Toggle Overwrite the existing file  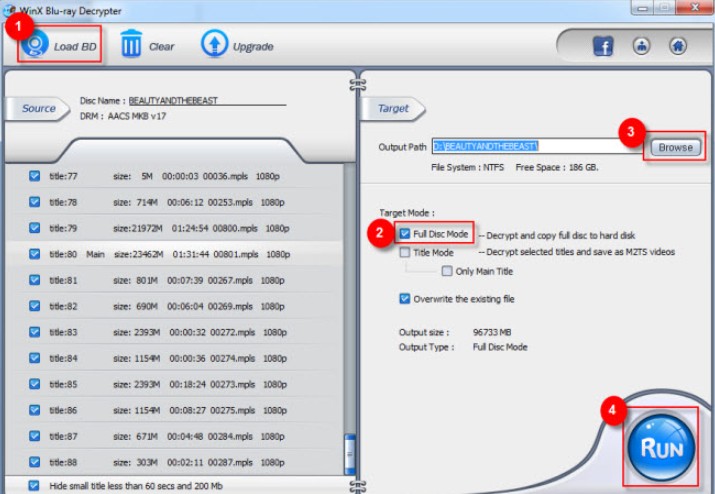tap(404, 299)
